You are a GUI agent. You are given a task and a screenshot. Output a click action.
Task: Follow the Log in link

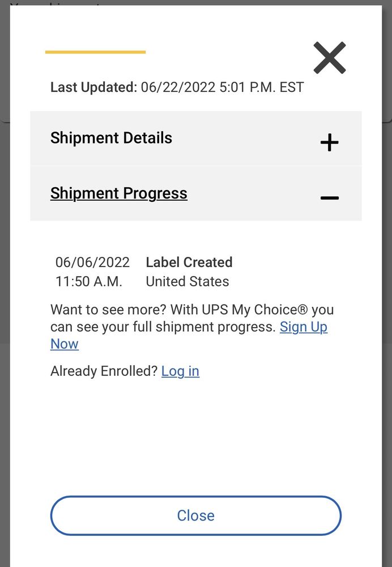pos(180,371)
